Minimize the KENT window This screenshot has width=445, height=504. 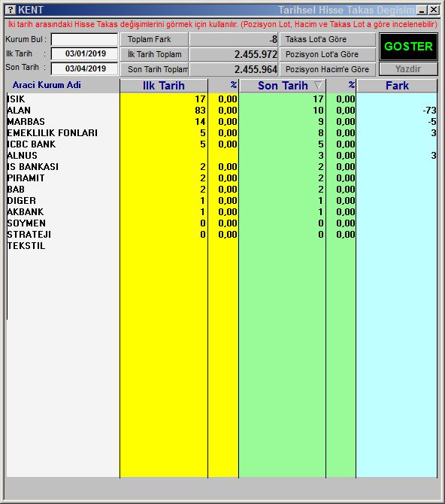422,11
